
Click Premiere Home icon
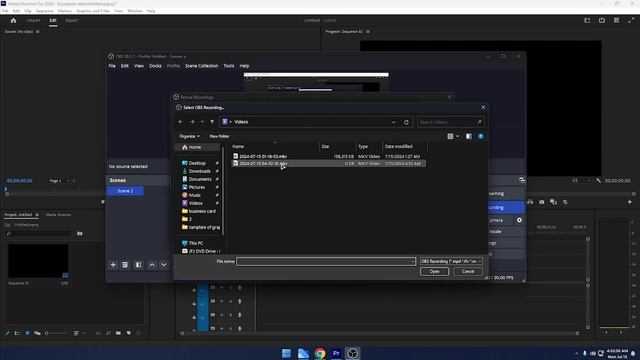tap(13, 20)
